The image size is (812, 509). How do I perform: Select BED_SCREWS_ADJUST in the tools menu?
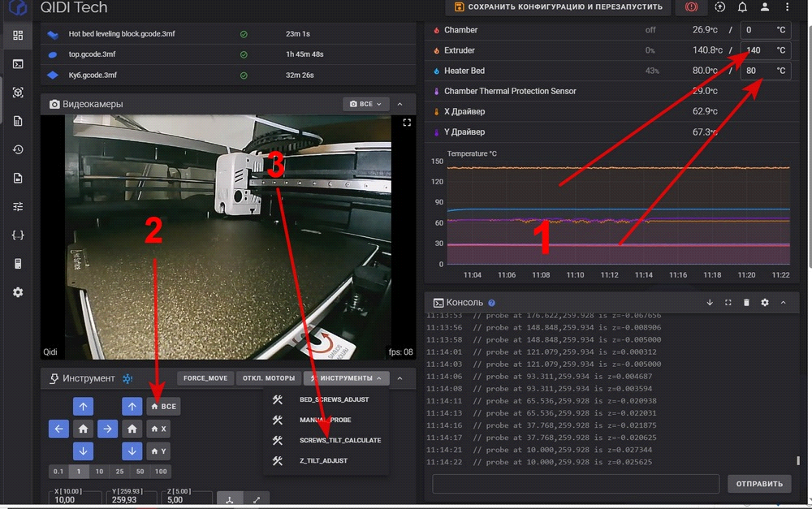[334, 399]
